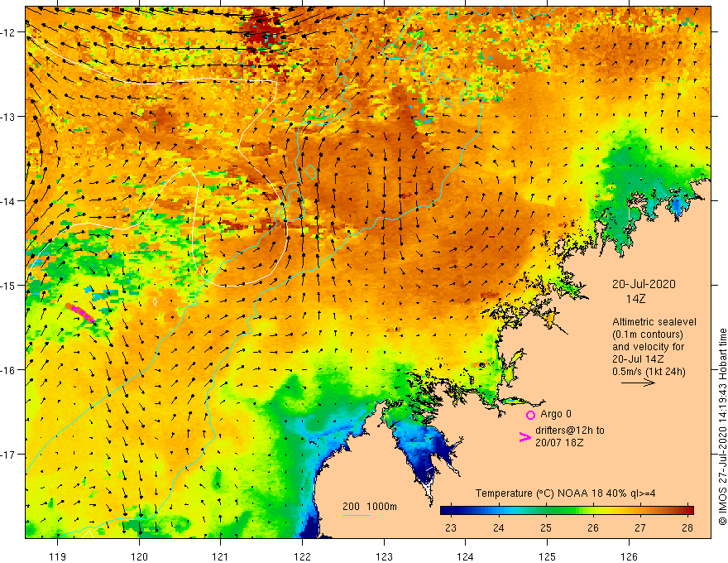Screen dimensions: 728x563
Task: Click the 24 tick label on the colorbar
Action: (x=499, y=528)
